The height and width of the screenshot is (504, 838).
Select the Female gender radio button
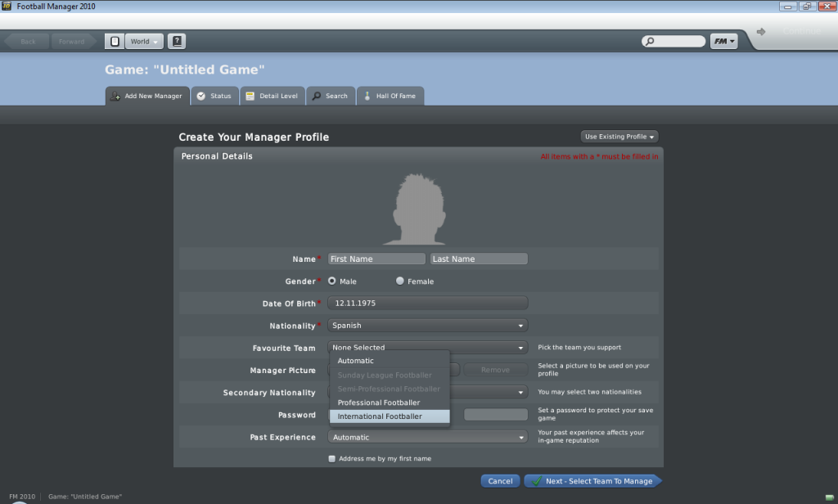(x=399, y=281)
